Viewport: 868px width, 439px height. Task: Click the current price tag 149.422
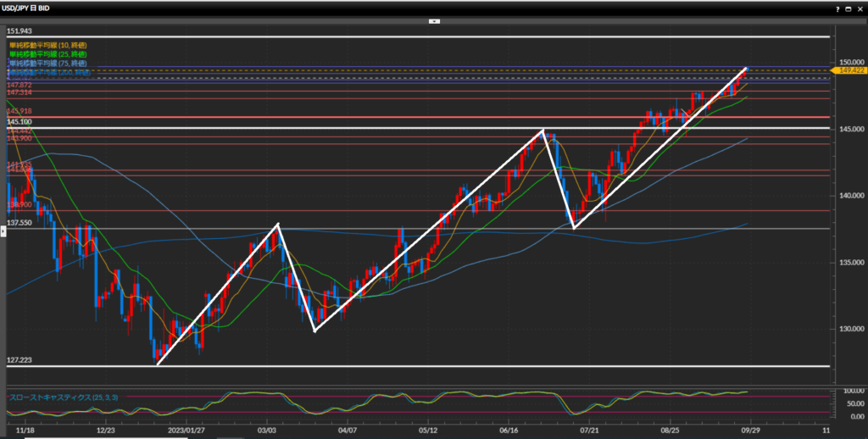848,71
